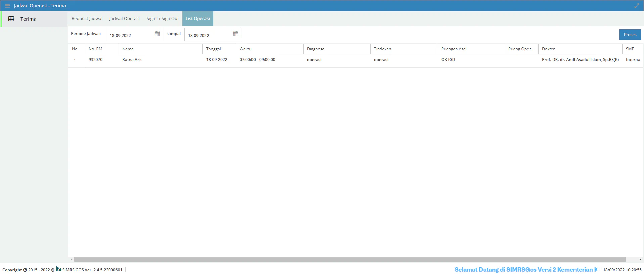Click the Terima table grid icon
The height and width of the screenshot is (274, 644).
click(11, 19)
